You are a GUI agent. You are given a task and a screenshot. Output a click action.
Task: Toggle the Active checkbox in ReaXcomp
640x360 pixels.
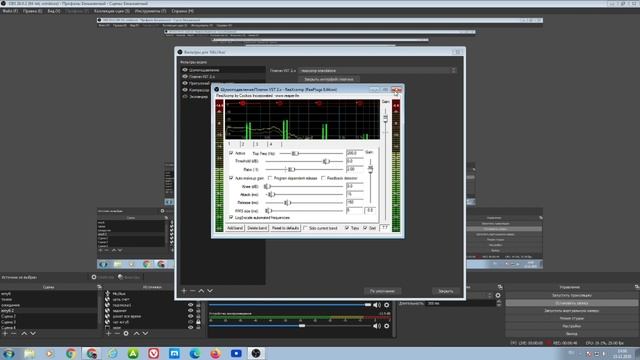pos(231,153)
